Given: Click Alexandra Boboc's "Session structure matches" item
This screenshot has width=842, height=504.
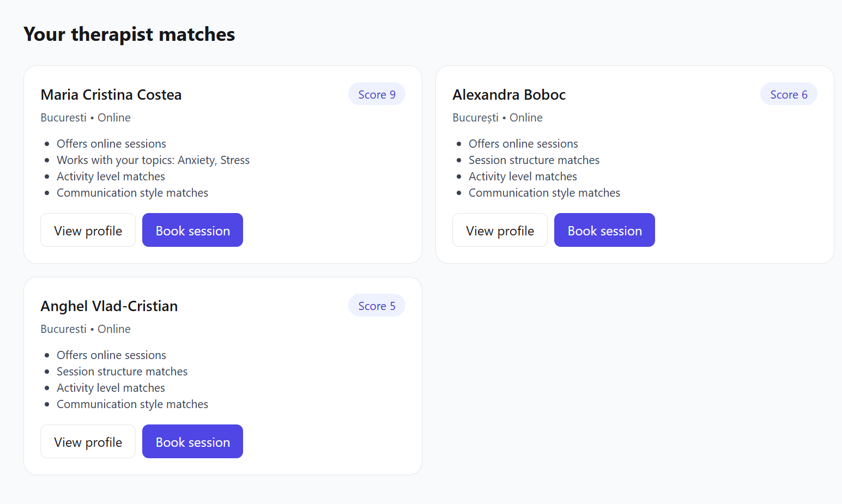Looking at the screenshot, I should [534, 160].
